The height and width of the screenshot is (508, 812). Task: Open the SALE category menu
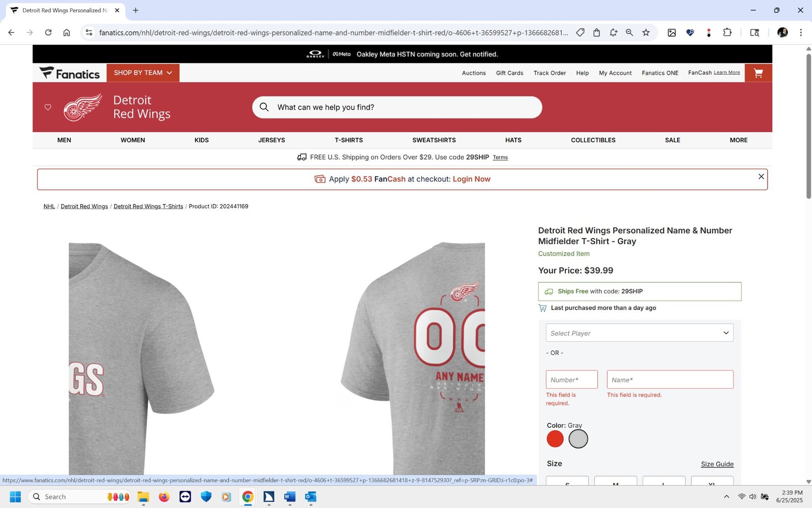(x=672, y=140)
